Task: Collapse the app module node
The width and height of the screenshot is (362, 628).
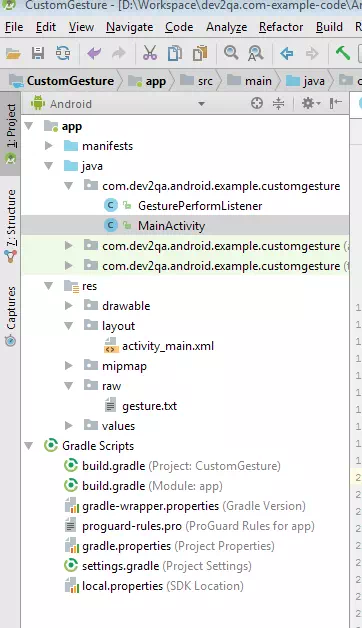Action: click(29, 126)
